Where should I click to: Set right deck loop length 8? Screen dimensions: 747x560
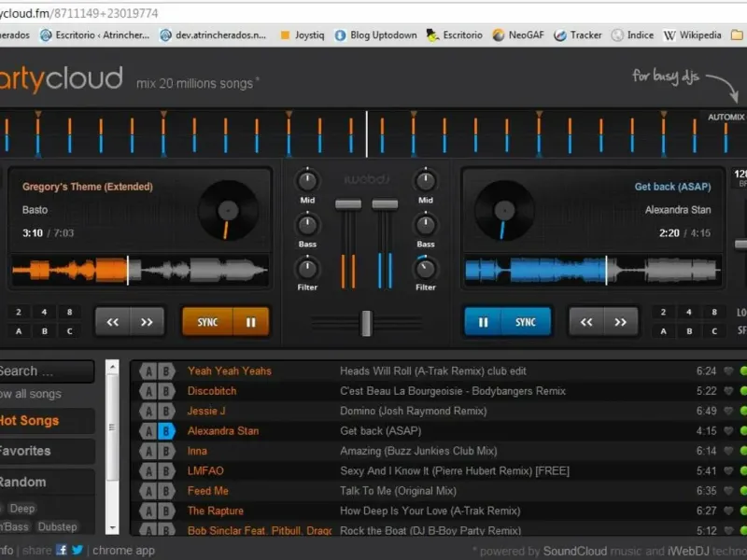[714, 312]
